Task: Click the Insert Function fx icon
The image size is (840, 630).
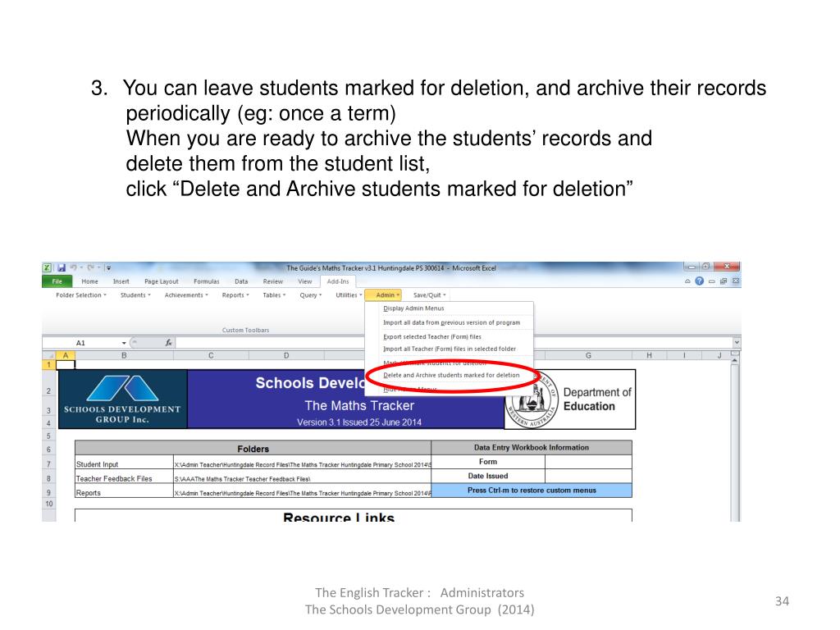Action: tap(168, 343)
